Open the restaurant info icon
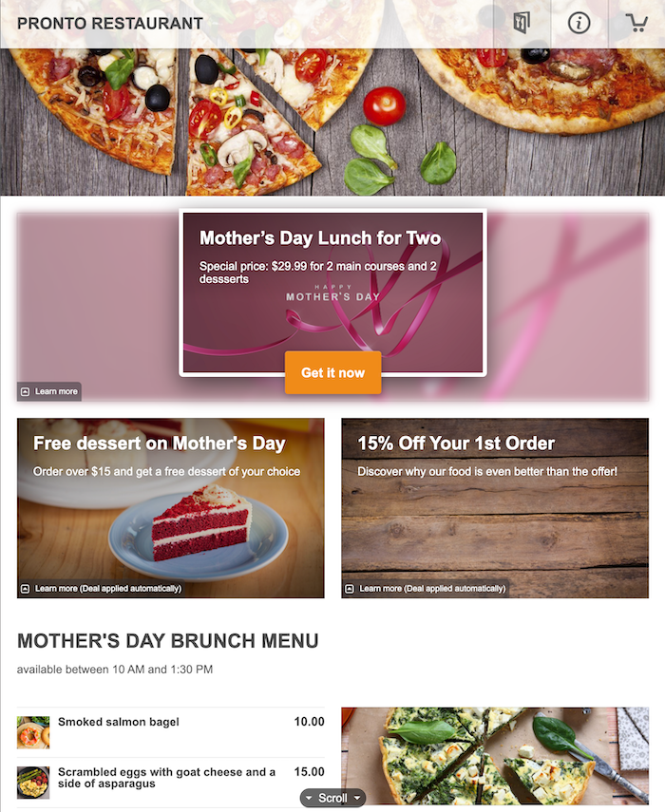Image resolution: width=665 pixels, height=812 pixels. (x=579, y=24)
